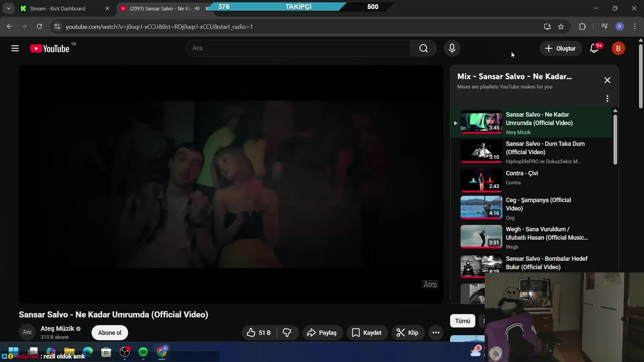
Task: Play Sansar Salvo - Bombalar Hedef Bulur
Action: 531,263
